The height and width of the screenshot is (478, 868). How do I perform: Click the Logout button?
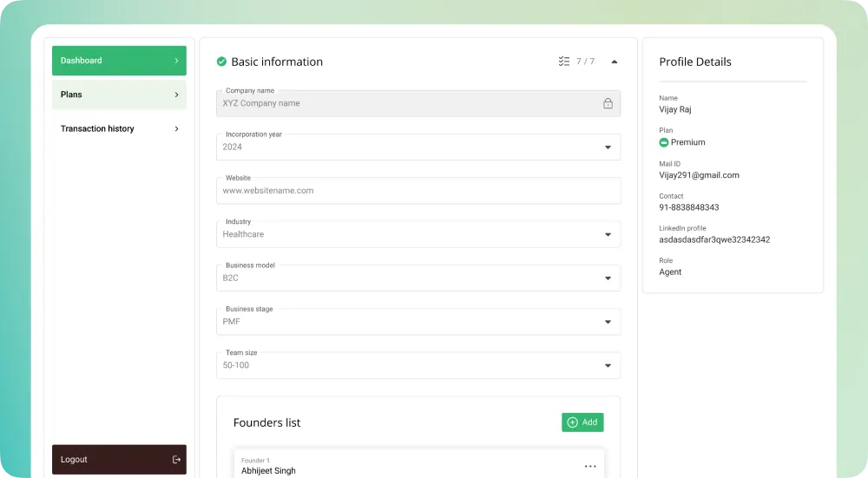[119, 460]
